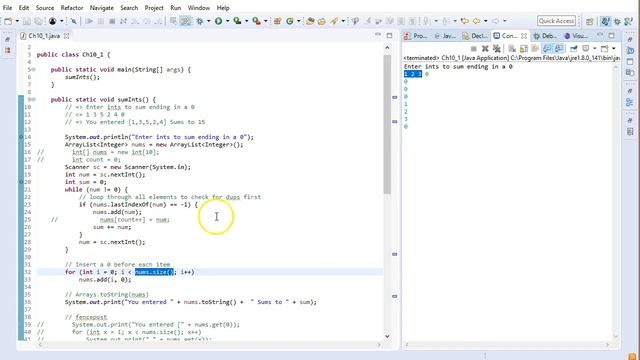Click the Console Terminate icon
The width and height of the screenshot is (640, 360).
pos(473,49)
